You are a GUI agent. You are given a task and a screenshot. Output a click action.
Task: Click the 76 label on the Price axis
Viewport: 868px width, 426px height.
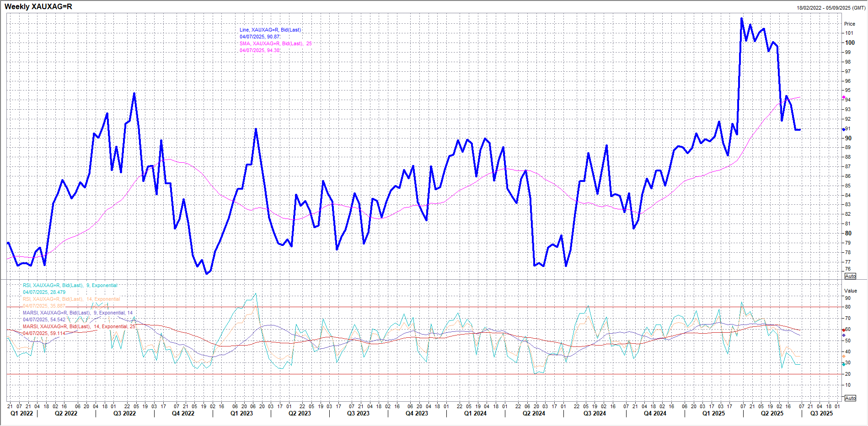coord(848,269)
